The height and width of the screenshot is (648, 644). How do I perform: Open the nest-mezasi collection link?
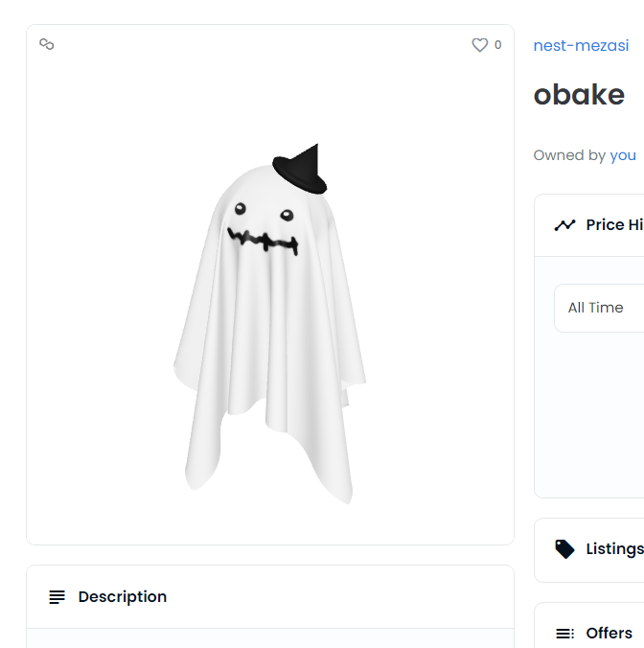(581, 45)
